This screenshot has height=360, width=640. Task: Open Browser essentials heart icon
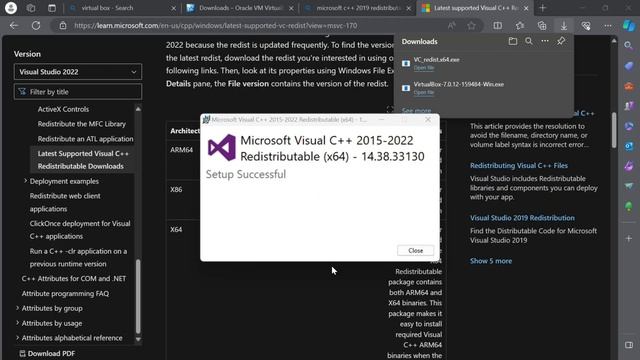pyautogui.click(x=586, y=25)
